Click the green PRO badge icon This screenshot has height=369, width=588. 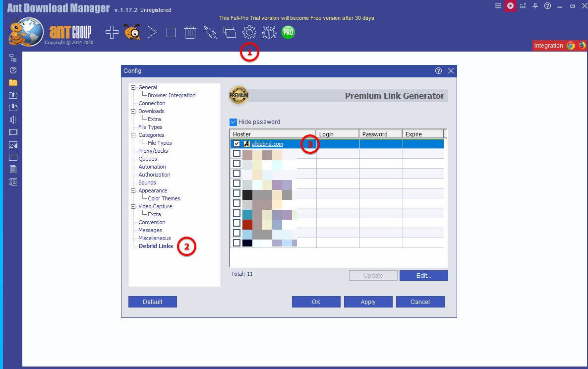[x=288, y=32]
